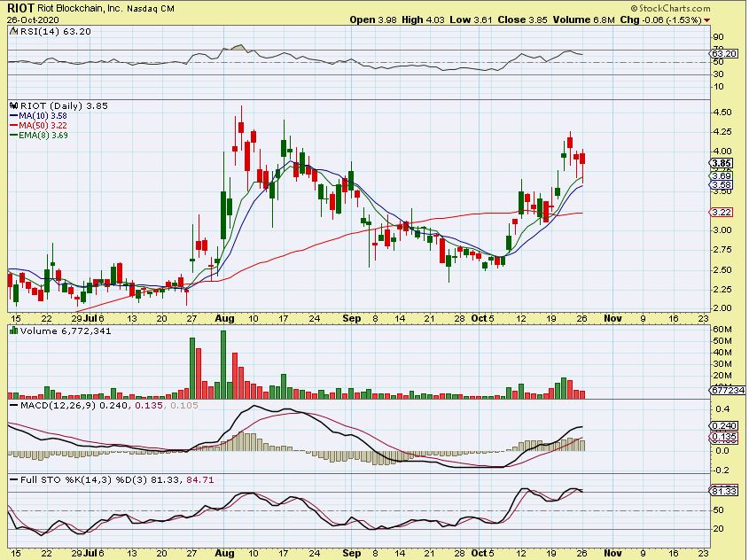Click the 0.4 MACD axis label

click(x=722, y=409)
